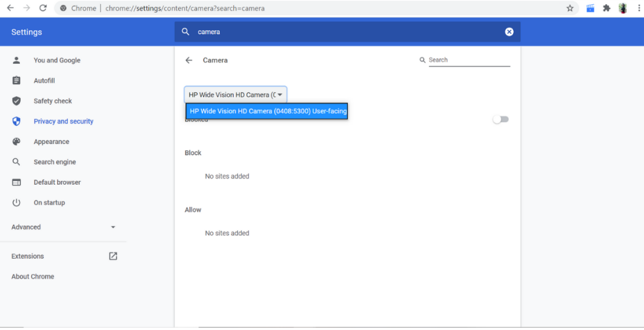This screenshot has width=644, height=330.
Task: Expand the Advanced section arrow
Action: point(113,227)
